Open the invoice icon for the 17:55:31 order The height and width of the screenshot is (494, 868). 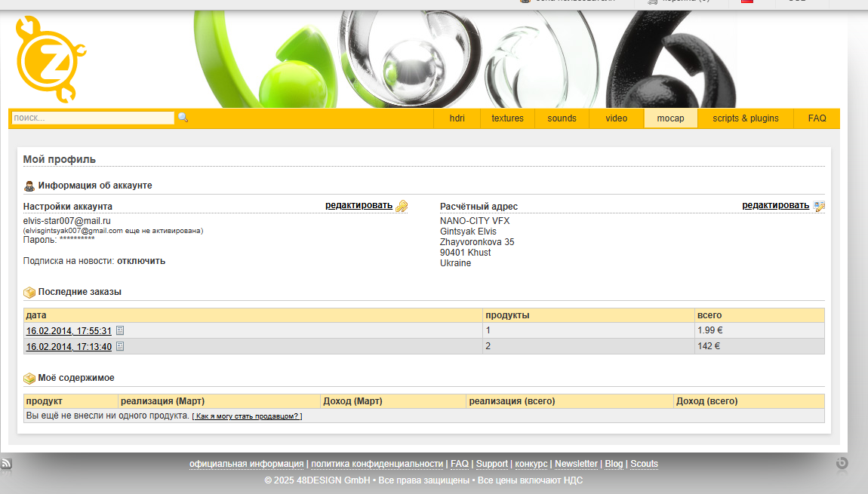pyautogui.click(x=120, y=331)
